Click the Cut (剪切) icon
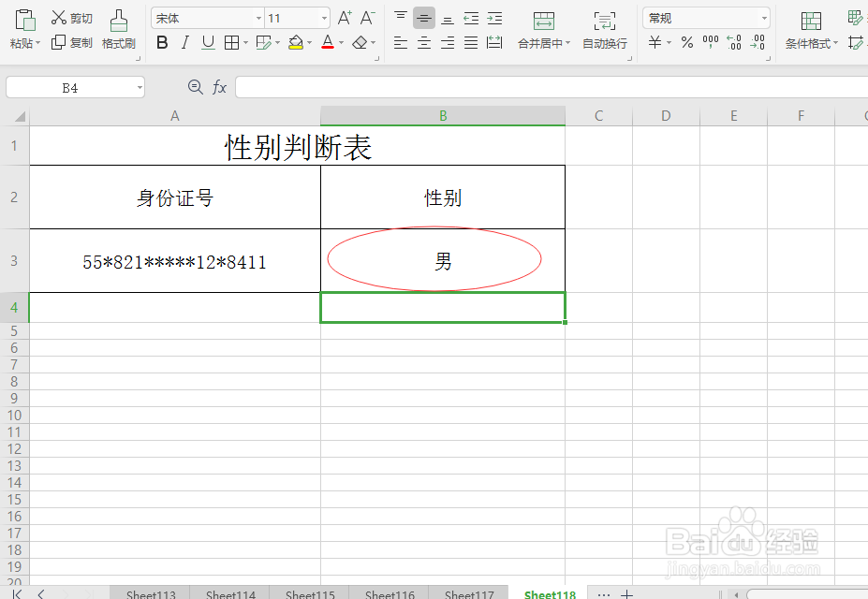 tap(70, 17)
